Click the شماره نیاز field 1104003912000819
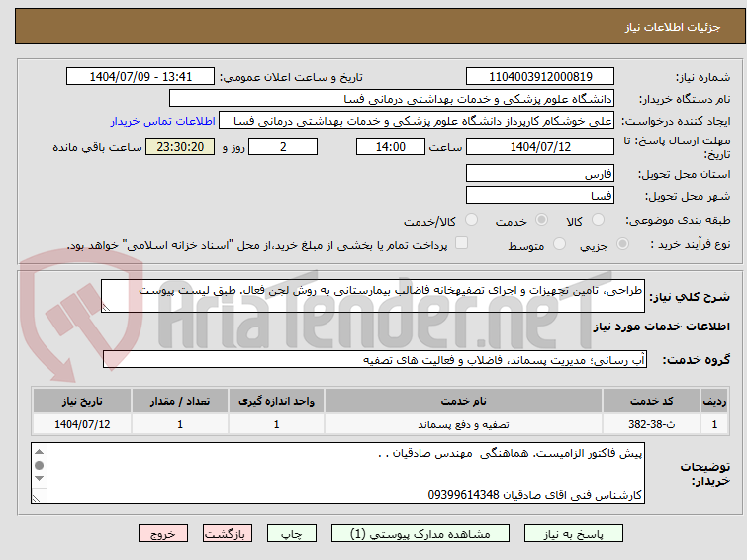Image resolution: width=747 pixels, height=560 pixels. click(540, 77)
